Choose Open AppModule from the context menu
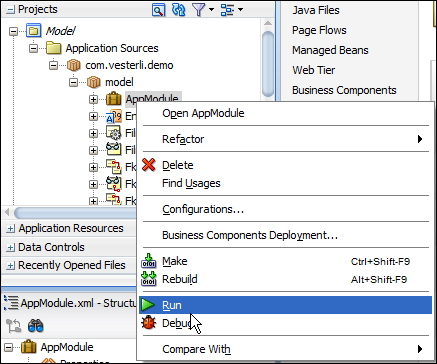 click(203, 113)
